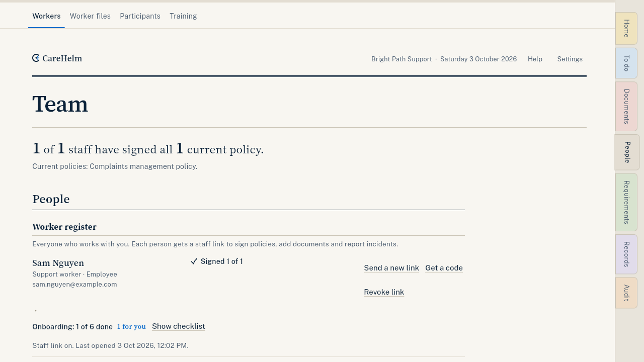Viewport: 644px width, 362px height.
Task: Open the Audit side tab
Action: click(x=626, y=293)
